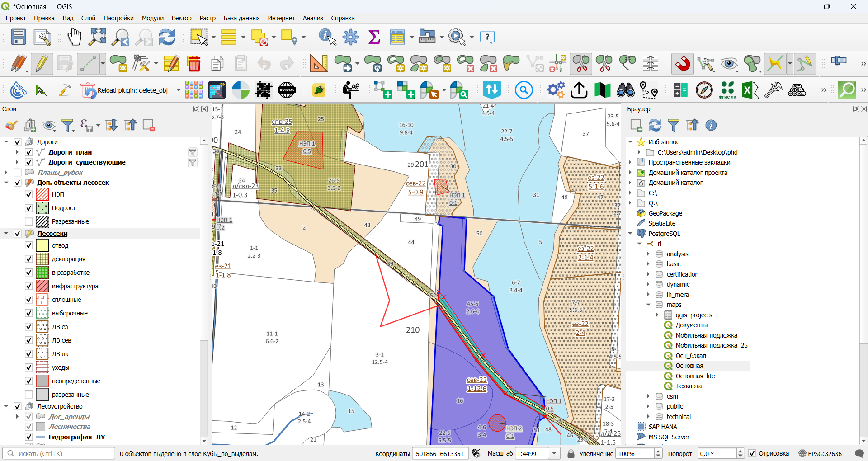Click Zoom Full extent icon
The width and height of the screenshot is (868, 461).
click(x=98, y=37)
